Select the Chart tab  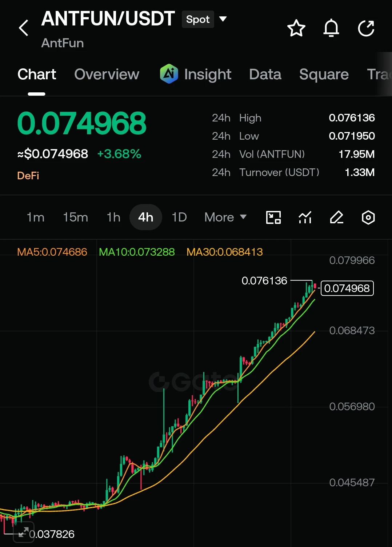pyautogui.click(x=37, y=74)
